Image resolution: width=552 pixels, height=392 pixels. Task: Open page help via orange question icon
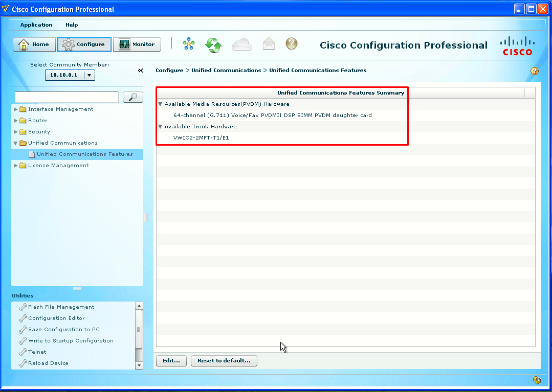(535, 71)
